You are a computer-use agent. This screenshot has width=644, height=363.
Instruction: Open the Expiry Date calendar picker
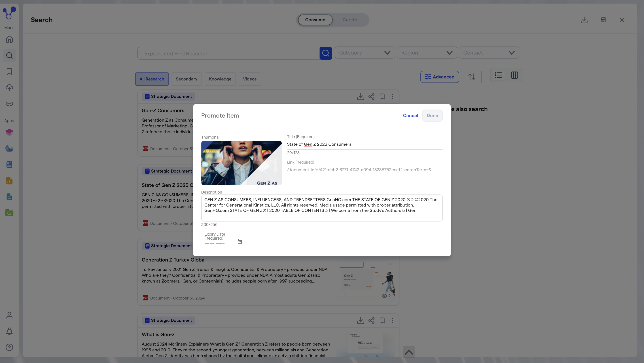pos(239,242)
